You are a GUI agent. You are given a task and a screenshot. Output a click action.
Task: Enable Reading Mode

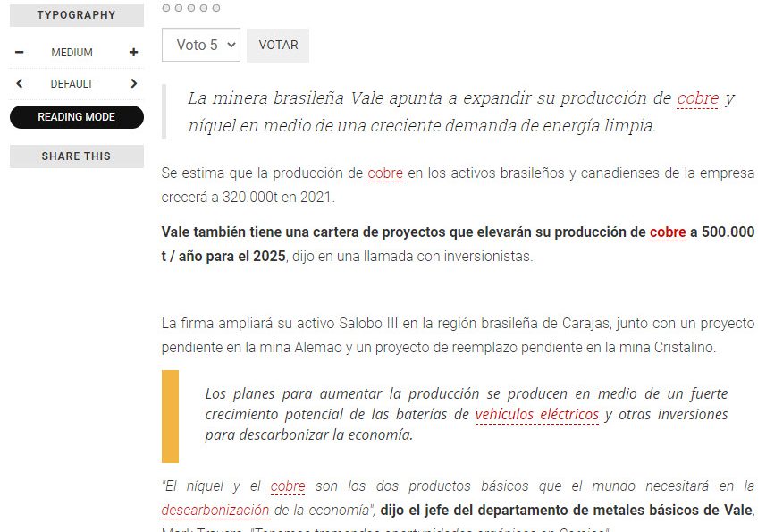76,117
